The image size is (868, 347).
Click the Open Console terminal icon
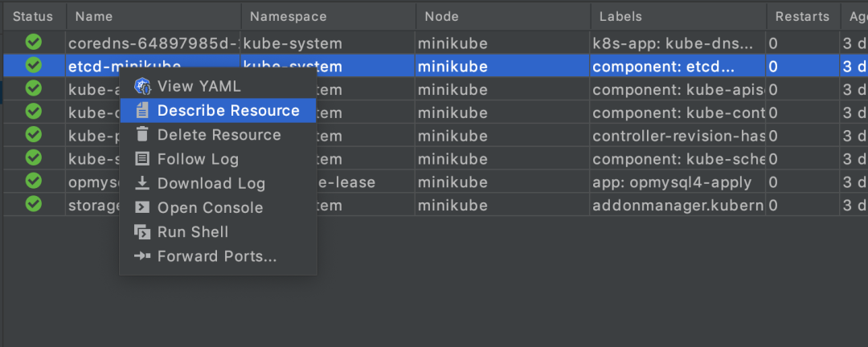pos(142,207)
